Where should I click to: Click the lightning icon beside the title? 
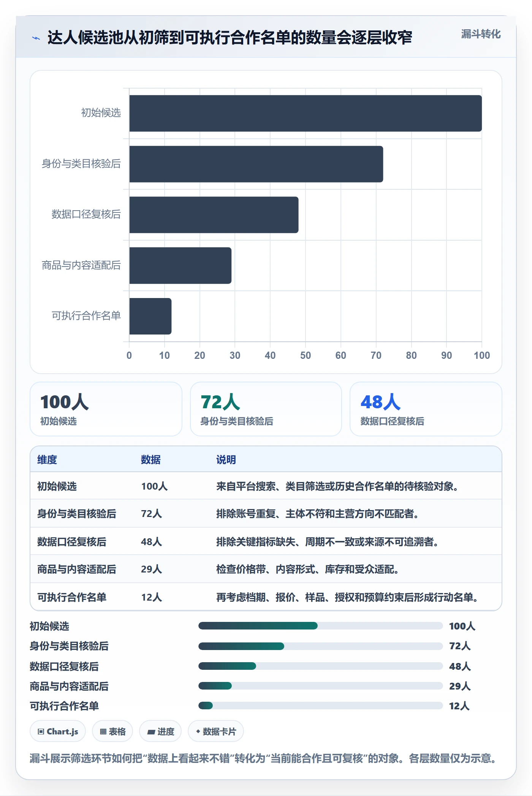[36, 38]
